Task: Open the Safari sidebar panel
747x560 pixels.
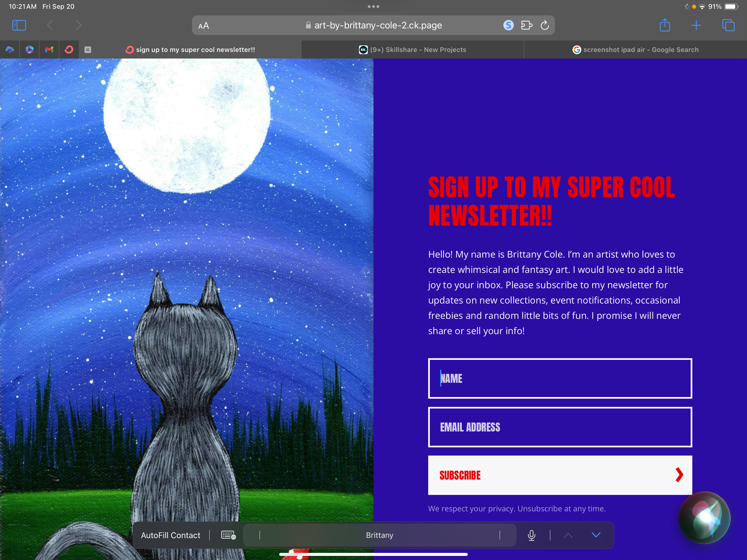Action: click(19, 25)
